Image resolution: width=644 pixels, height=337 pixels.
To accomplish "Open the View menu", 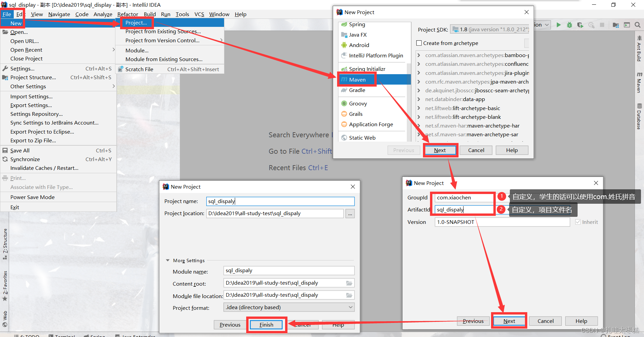I will click(37, 14).
